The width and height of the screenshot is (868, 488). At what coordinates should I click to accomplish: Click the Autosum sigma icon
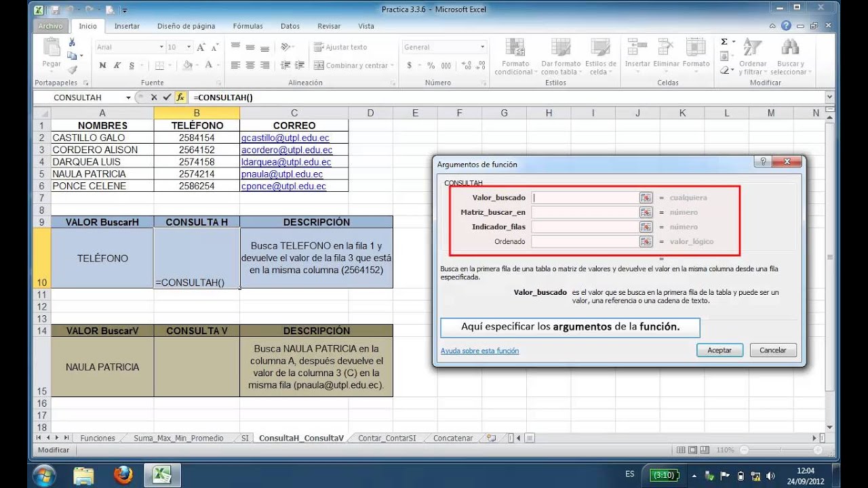(x=724, y=42)
